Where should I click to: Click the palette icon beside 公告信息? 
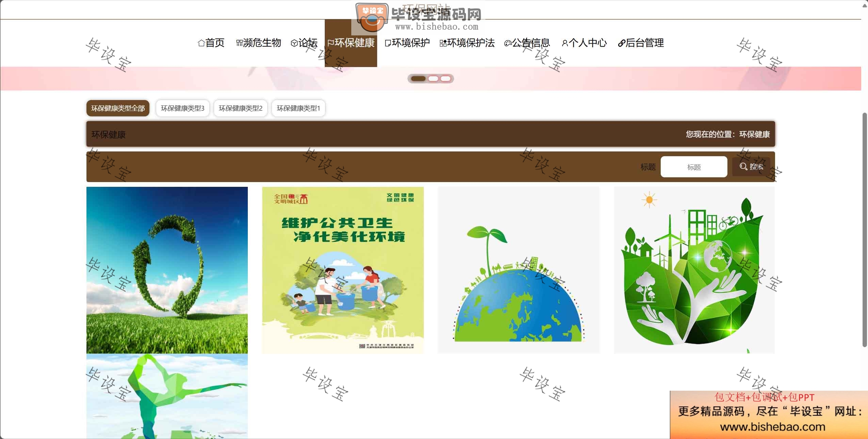(x=508, y=43)
